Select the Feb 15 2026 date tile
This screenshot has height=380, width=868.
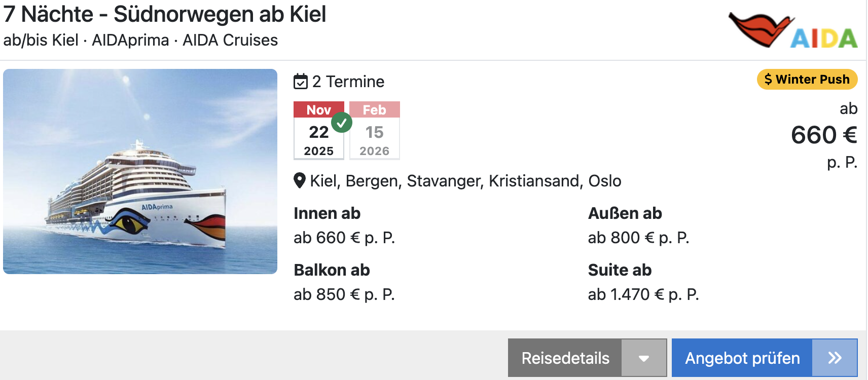(375, 131)
